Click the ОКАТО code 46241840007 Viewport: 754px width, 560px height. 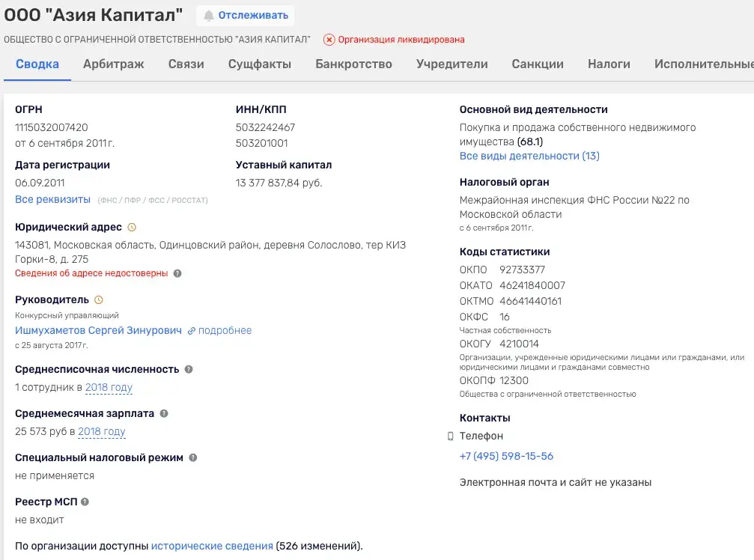coord(532,285)
